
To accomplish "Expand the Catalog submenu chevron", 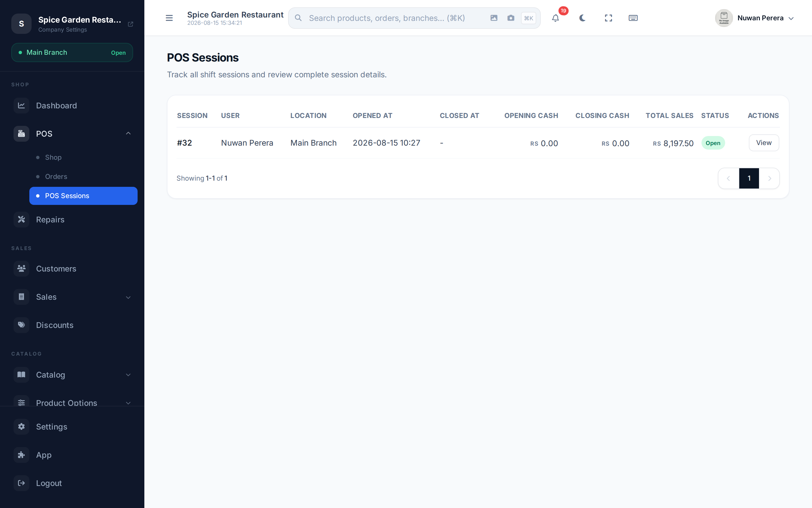I will point(128,375).
